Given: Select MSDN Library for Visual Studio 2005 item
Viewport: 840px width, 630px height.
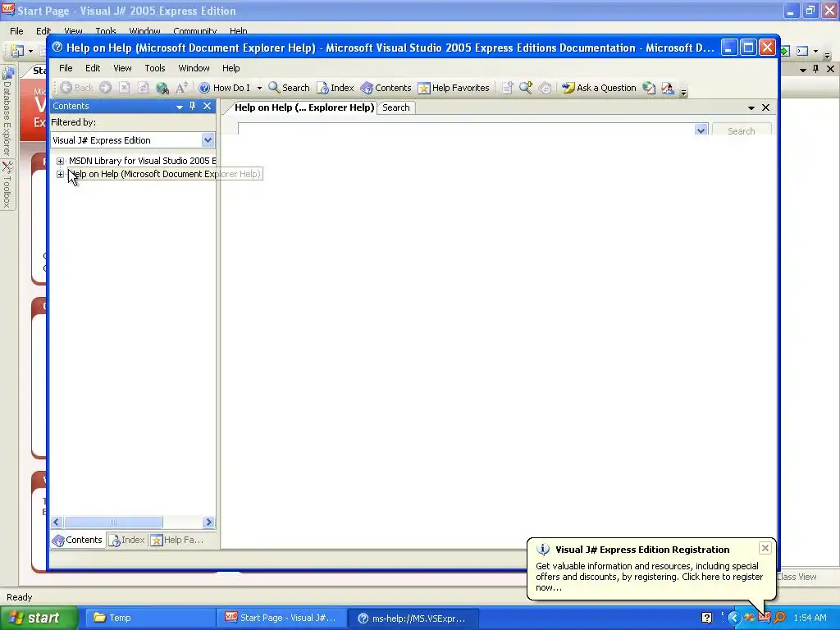Looking at the screenshot, I should click(x=142, y=161).
